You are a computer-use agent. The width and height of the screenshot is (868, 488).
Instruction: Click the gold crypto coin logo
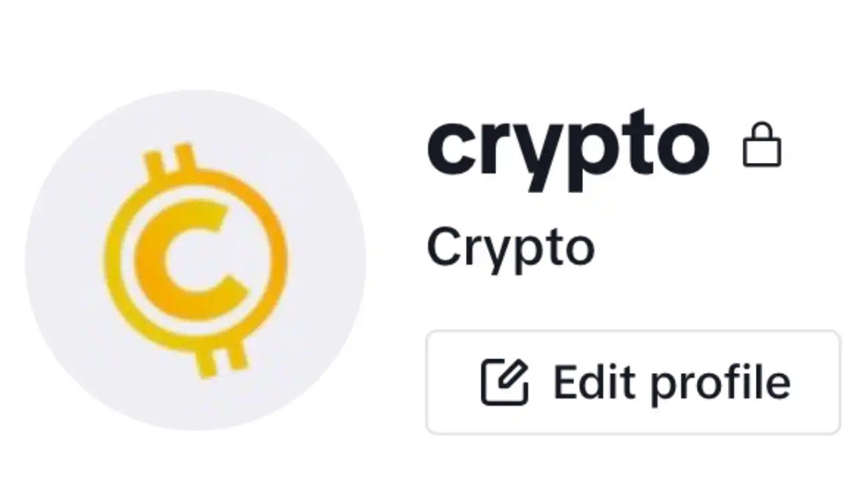196,260
